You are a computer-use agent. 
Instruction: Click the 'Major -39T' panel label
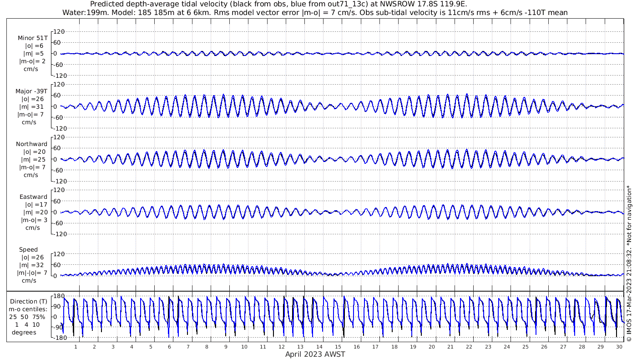tap(31, 91)
